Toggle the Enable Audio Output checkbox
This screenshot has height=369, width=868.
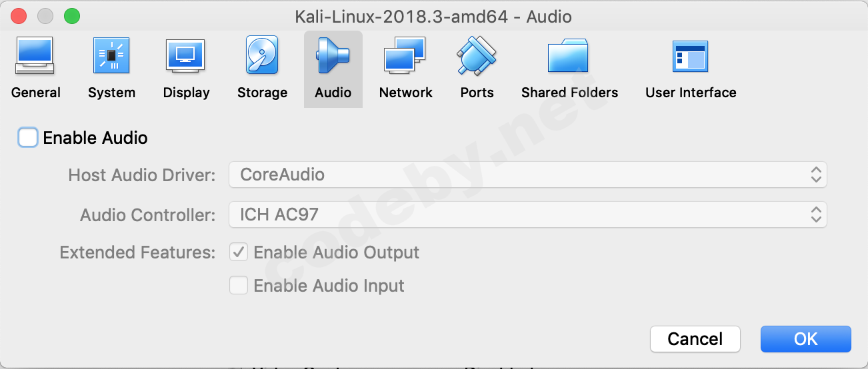click(239, 252)
